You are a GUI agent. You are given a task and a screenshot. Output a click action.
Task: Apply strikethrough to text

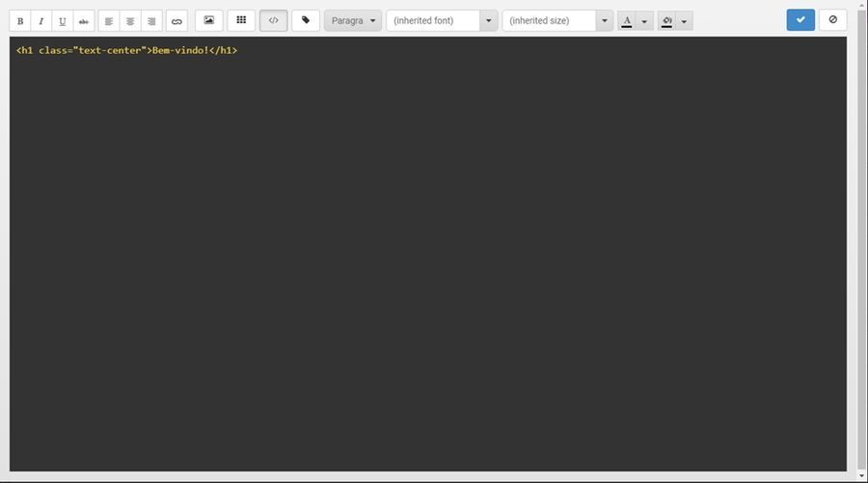[x=84, y=21]
